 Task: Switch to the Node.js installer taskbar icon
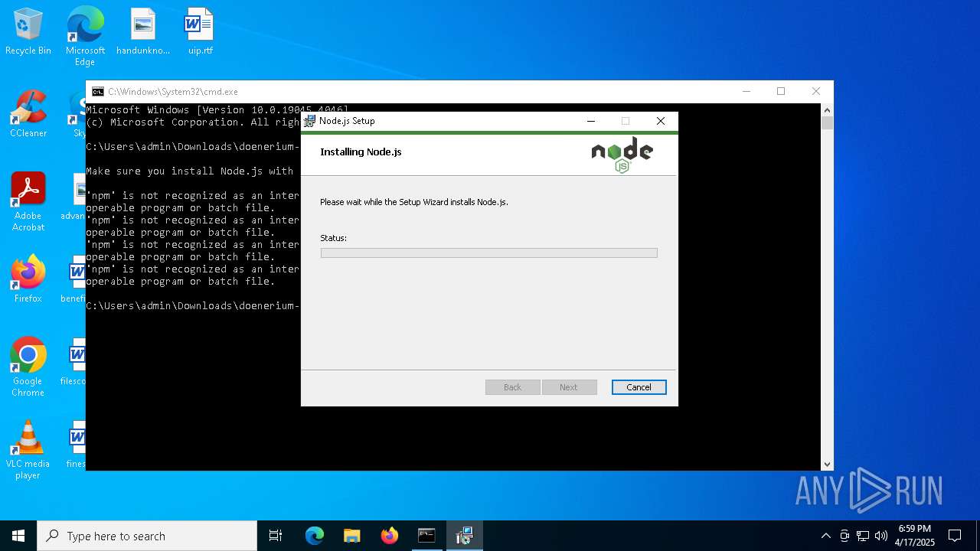point(464,536)
